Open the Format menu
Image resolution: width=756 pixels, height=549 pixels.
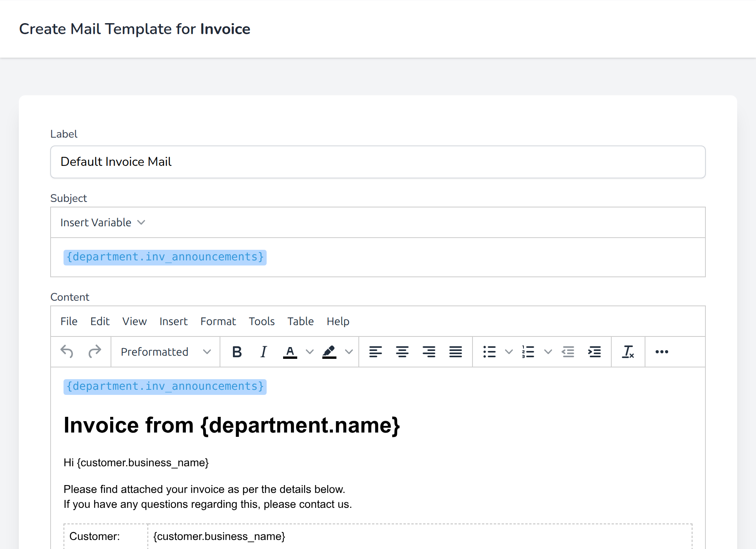click(218, 321)
